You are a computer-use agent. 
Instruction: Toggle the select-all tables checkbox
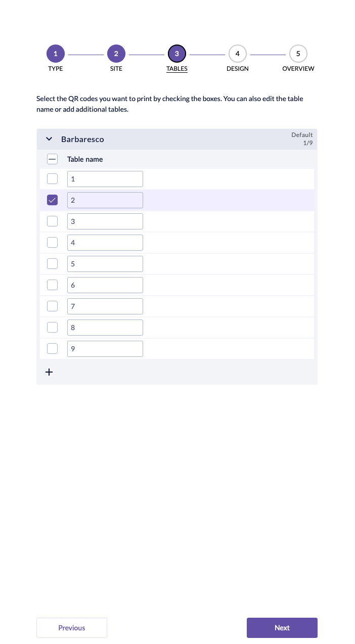click(52, 159)
